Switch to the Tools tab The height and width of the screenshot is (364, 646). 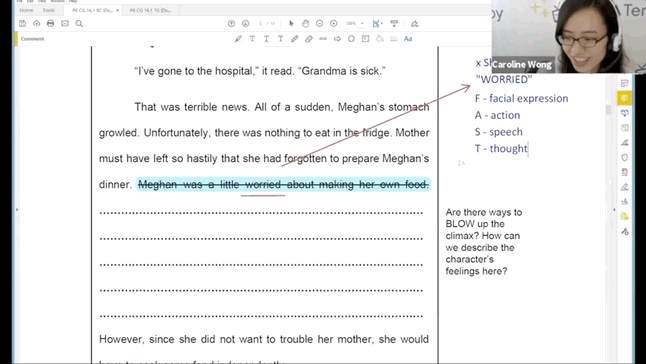click(x=49, y=10)
